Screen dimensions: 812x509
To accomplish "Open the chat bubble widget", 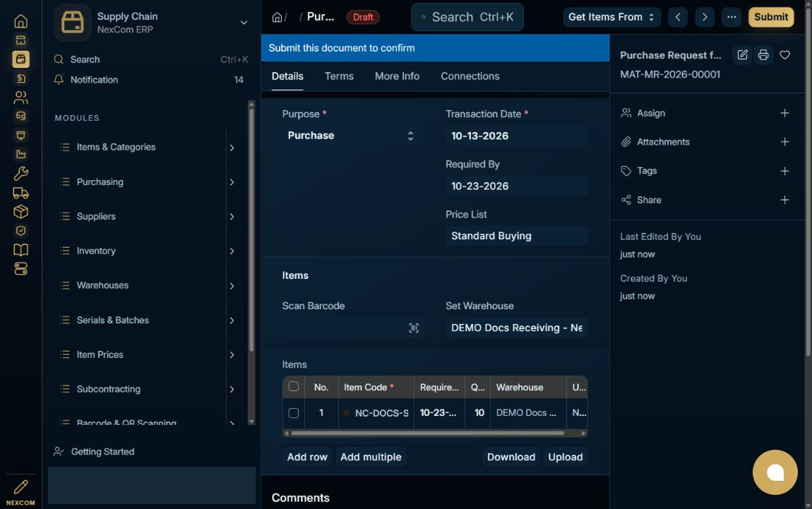I will click(775, 472).
